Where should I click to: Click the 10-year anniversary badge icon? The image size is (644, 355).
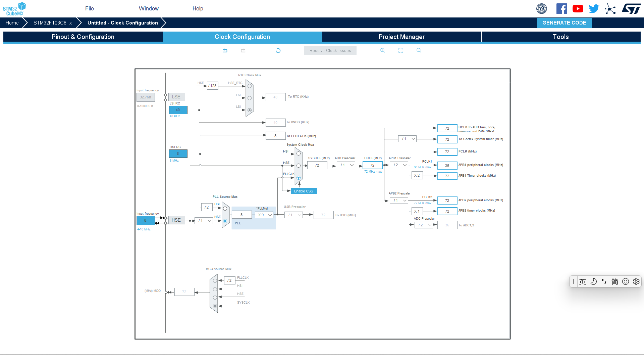click(542, 9)
